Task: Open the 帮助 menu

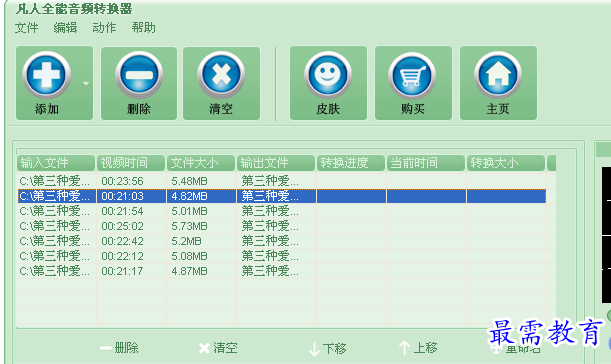Action: (x=143, y=28)
